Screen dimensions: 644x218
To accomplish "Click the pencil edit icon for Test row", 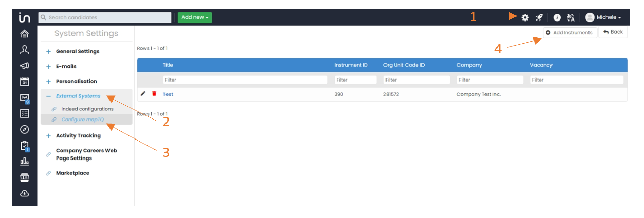I will point(143,94).
